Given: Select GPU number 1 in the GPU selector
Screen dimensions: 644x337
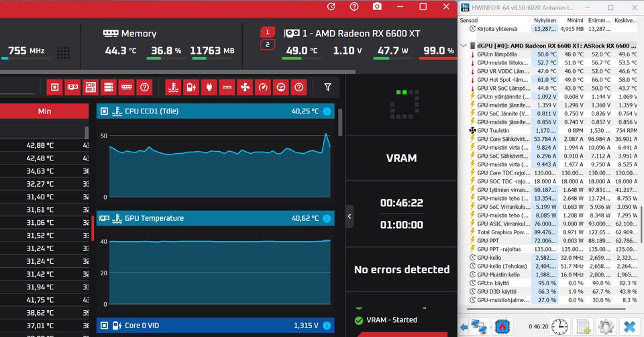Looking at the screenshot, I should (x=268, y=32).
